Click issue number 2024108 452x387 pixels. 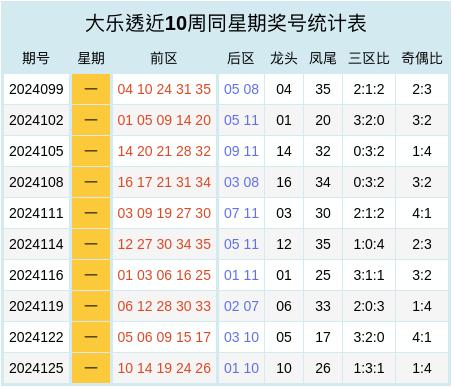(36, 182)
